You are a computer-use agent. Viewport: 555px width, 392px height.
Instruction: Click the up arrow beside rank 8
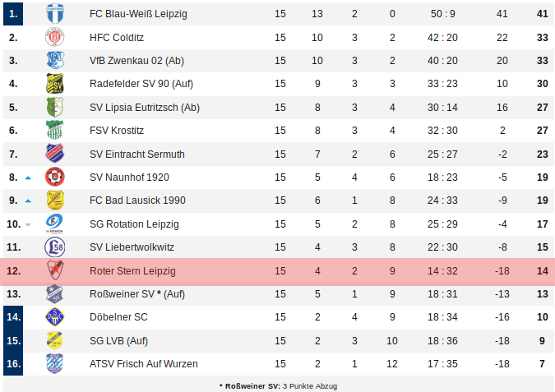[x=28, y=178]
